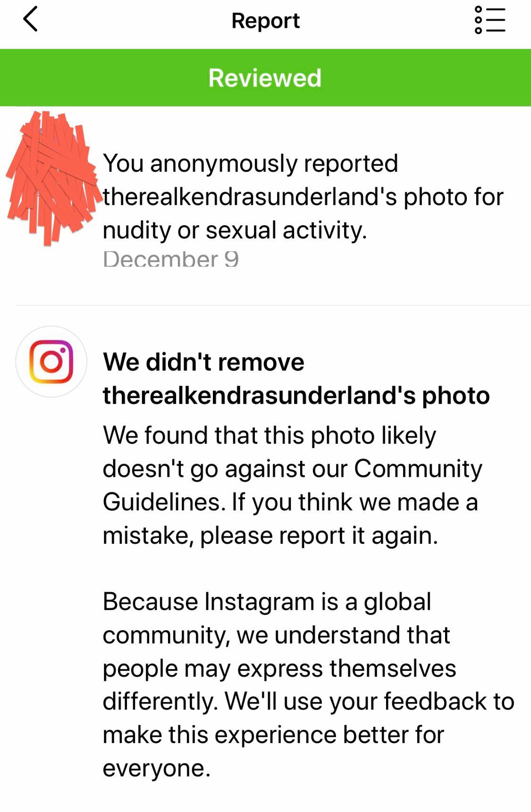
Task: Tap the final word 'everyone.'
Action: [x=157, y=768]
